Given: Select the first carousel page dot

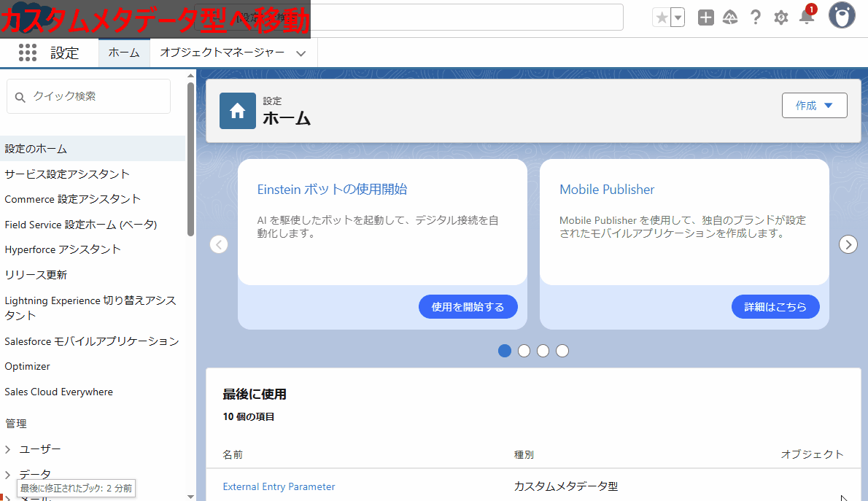Looking at the screenshot, I should tap(504, 351).
